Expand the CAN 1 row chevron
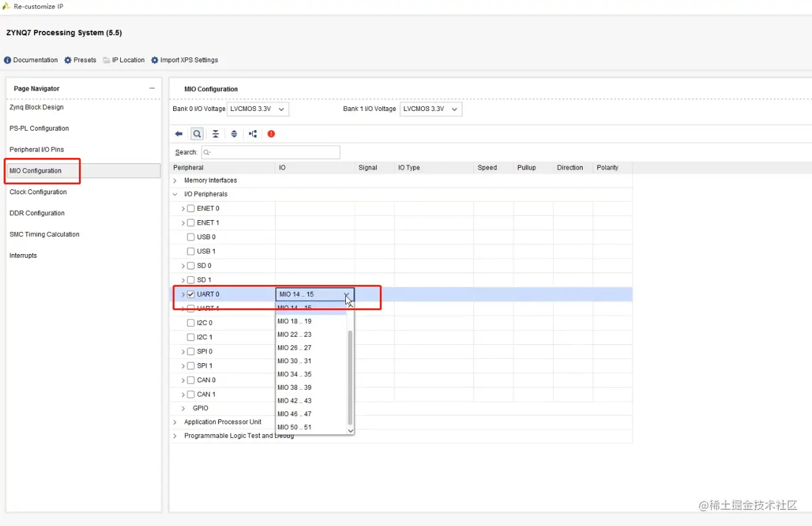The height and width of the screenshot is (526, 812). [183, 394]
